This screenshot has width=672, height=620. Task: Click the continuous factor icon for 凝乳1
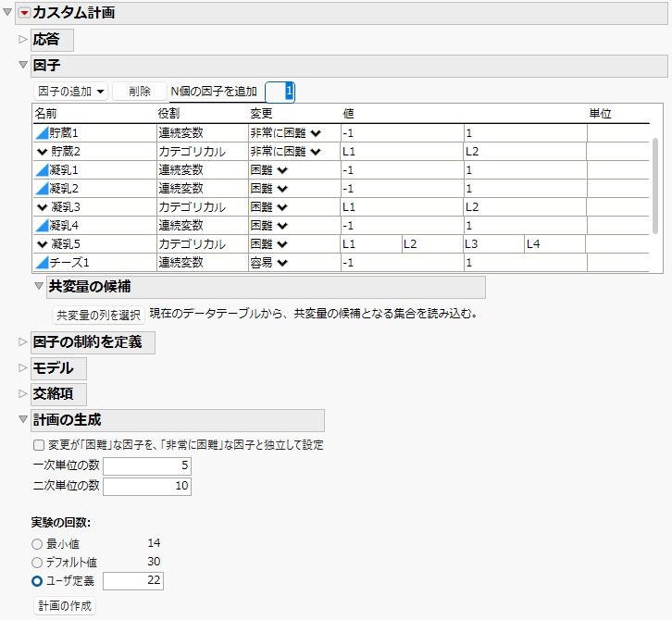(42, 170)
